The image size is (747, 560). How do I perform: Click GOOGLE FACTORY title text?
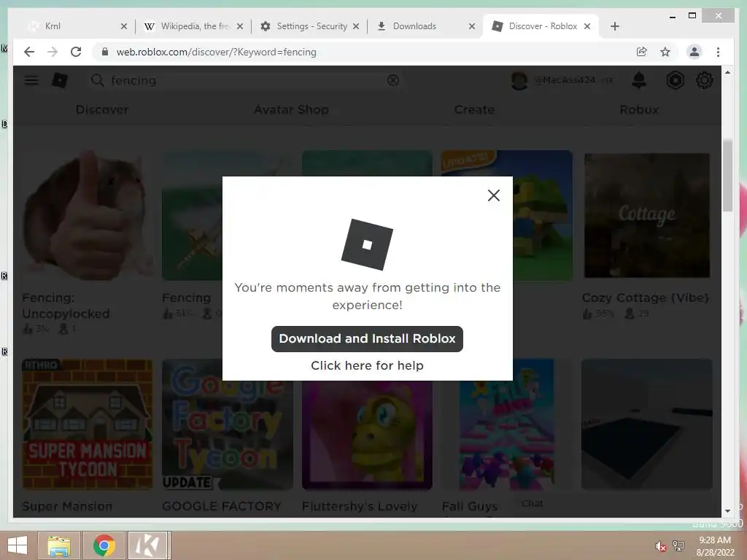(x=222, y=506)
